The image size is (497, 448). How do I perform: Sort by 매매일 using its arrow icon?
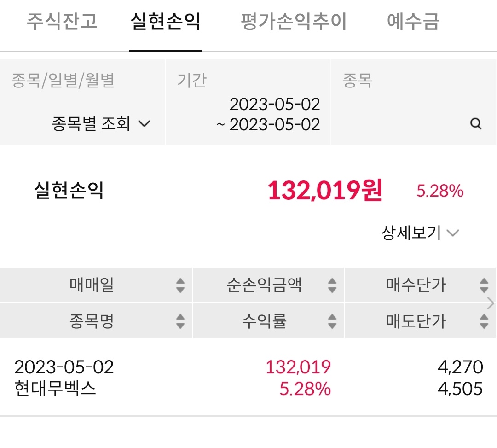tap(180, 285)
